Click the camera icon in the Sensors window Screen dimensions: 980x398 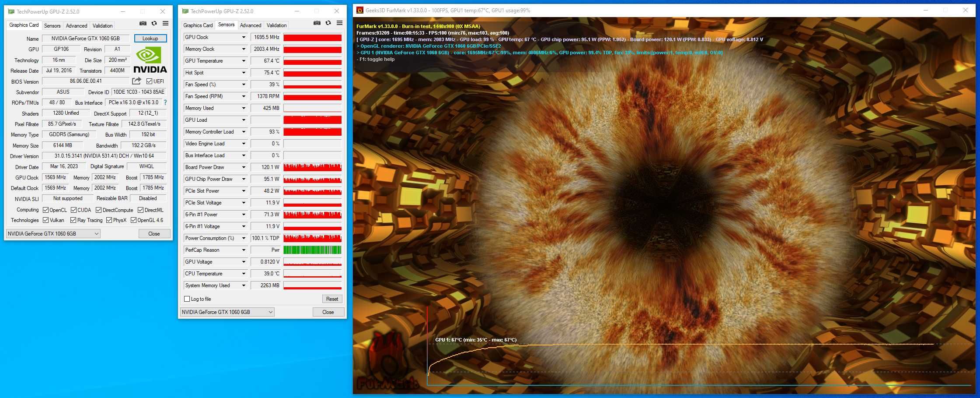317,23
